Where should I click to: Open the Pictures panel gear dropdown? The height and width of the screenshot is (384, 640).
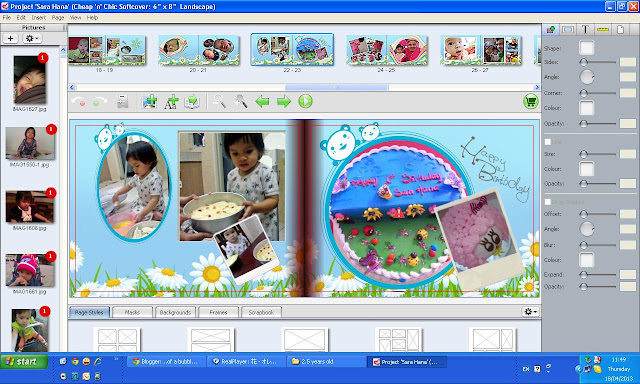coord(32,38)
